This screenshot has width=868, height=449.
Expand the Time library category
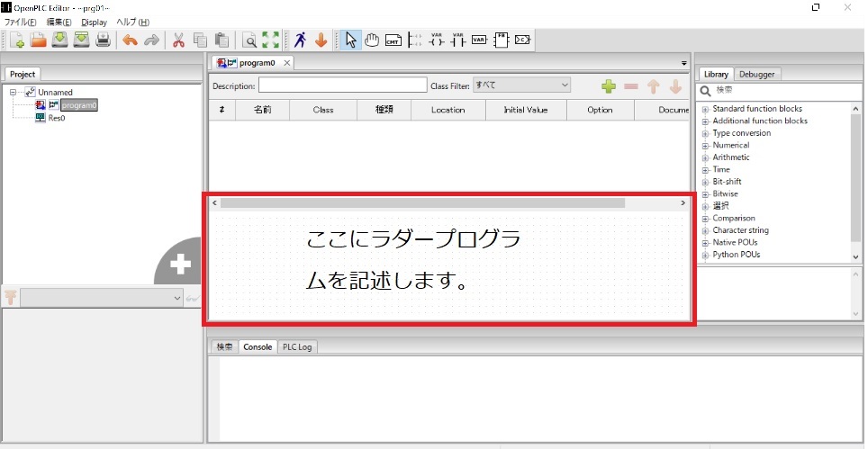[705, 170]
